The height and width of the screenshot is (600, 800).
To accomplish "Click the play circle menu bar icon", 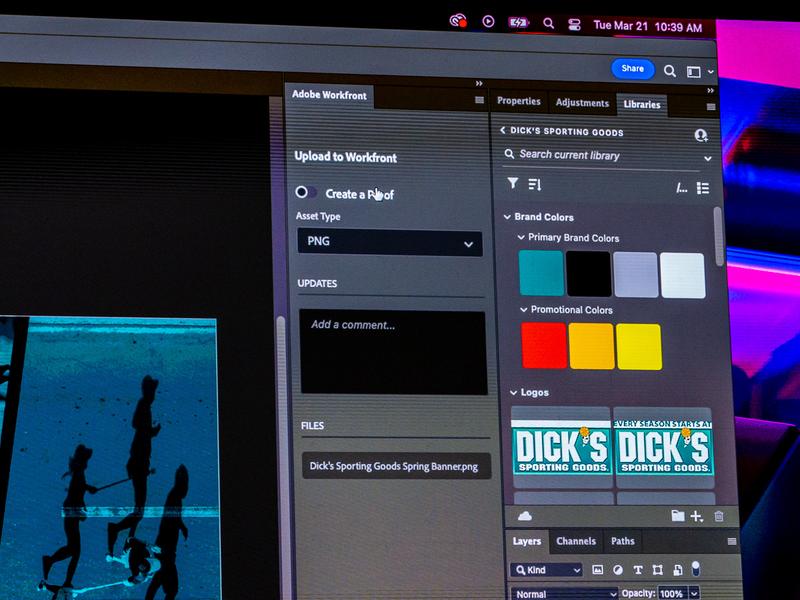I will (x=488, y=21).
